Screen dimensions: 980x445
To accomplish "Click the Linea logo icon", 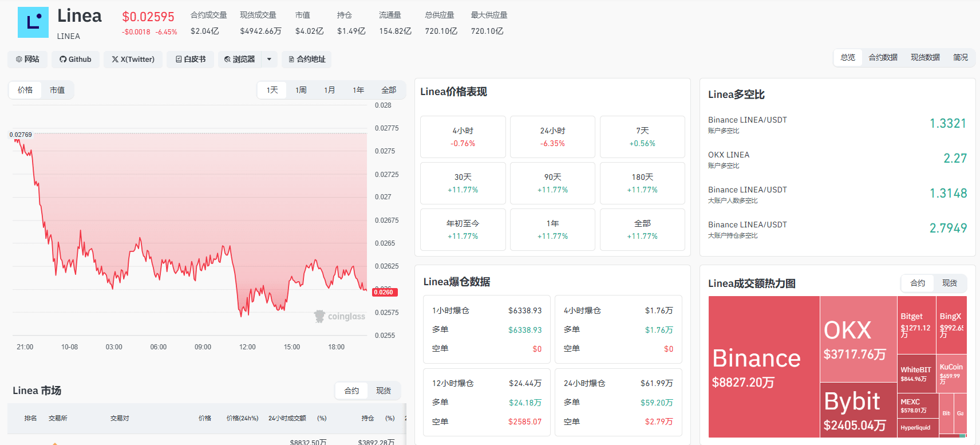I will (x=33, y=22).
